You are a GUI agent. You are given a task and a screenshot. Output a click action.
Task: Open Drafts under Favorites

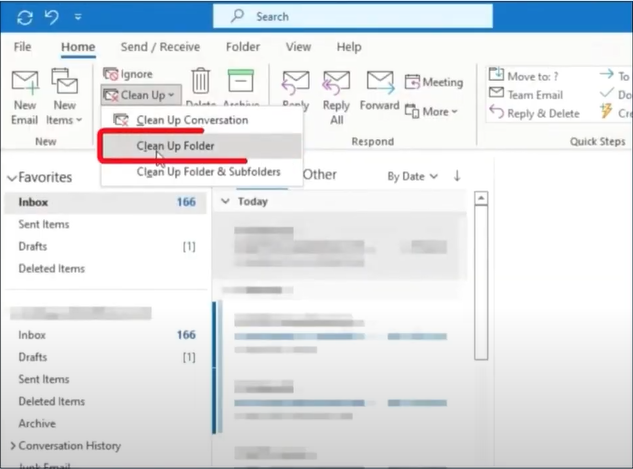[x=33, y=246]
